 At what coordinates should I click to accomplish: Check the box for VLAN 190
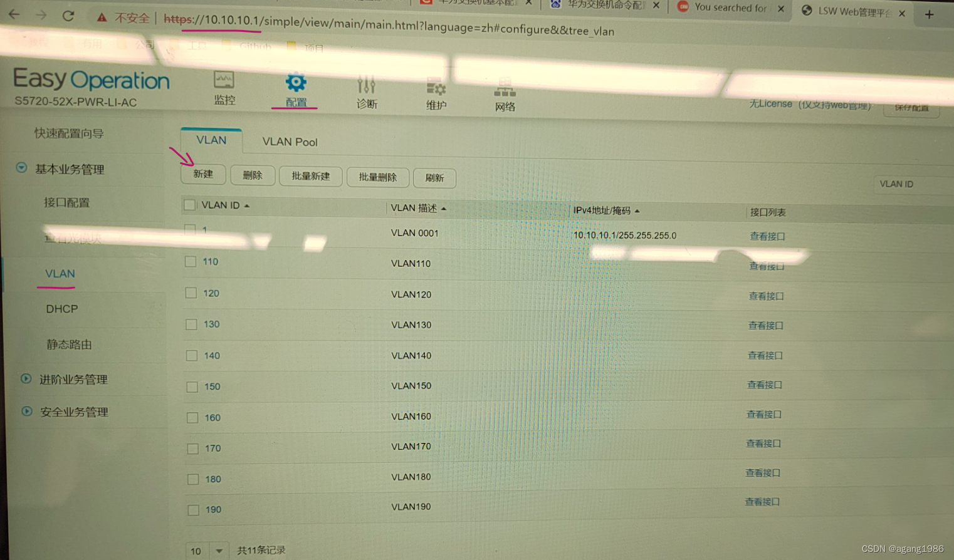(x=194, y=510)
